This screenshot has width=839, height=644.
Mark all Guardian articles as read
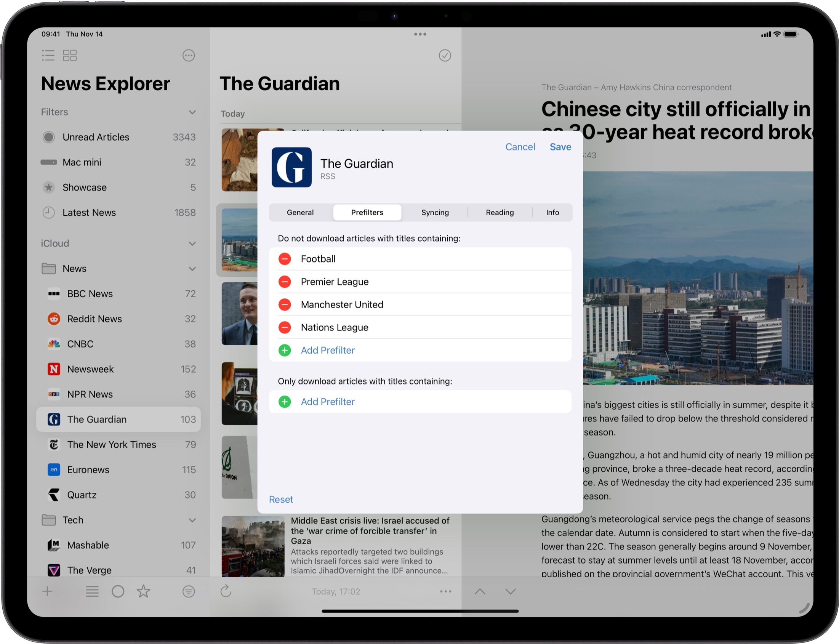point(445,56)
